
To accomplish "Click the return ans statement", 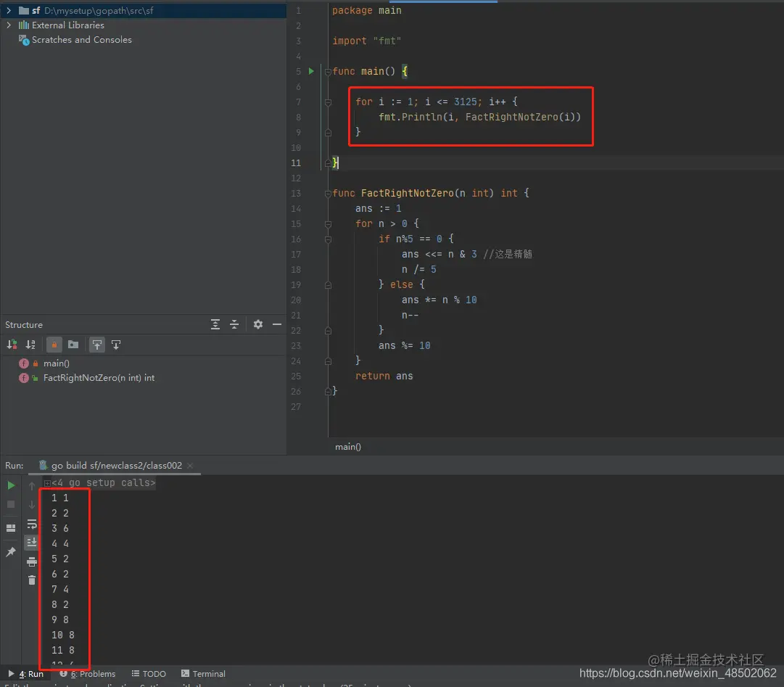I will pos(384,376).
